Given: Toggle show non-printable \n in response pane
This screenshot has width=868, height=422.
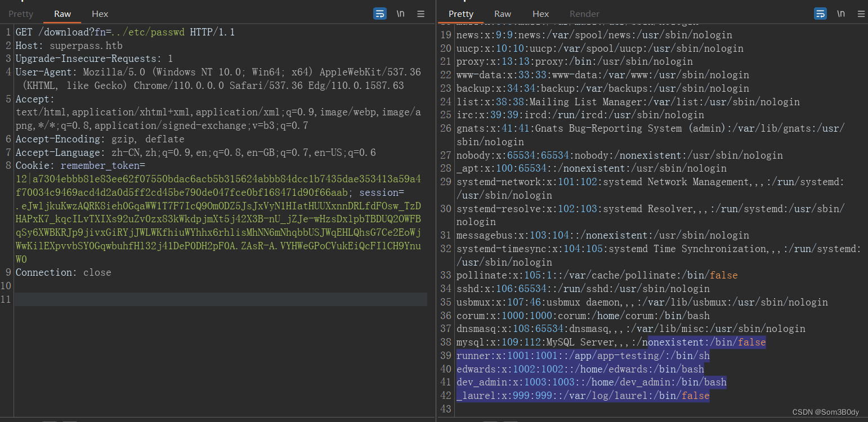Looking at the screenshot, I should pos(840,14).
